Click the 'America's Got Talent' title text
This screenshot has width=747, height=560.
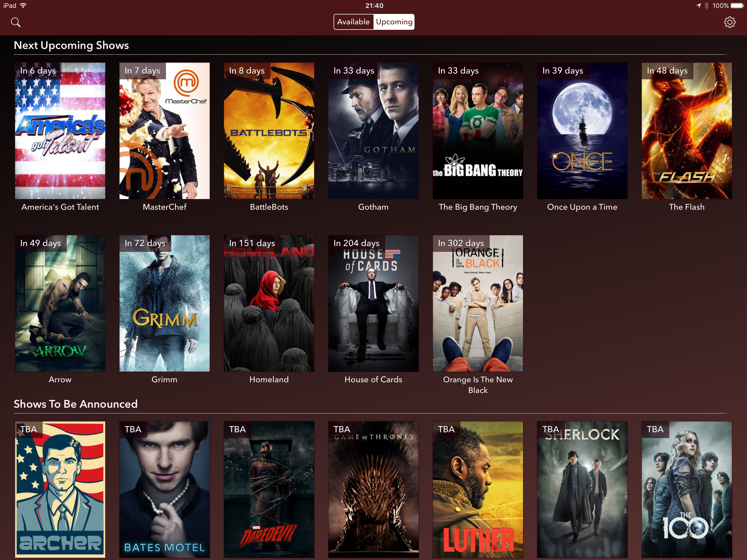[x=60, y=207]
